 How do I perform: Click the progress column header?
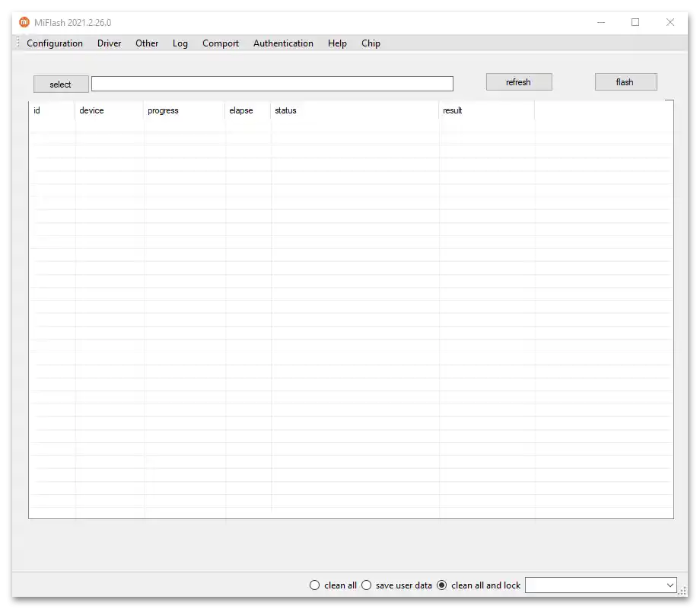[184, 110]
